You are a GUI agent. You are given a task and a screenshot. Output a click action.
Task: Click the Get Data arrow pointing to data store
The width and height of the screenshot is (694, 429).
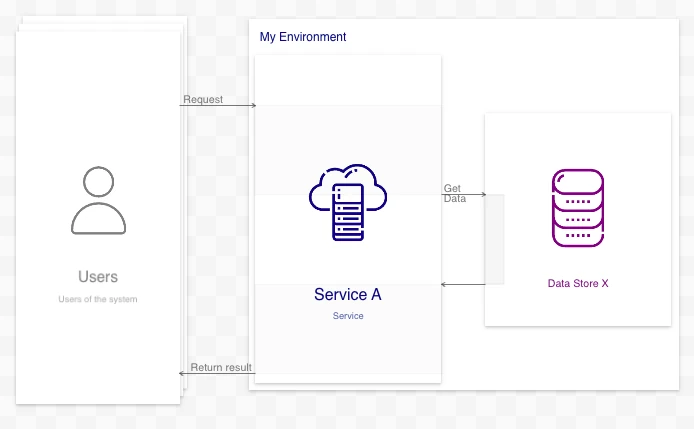click(x=481, y=195)
